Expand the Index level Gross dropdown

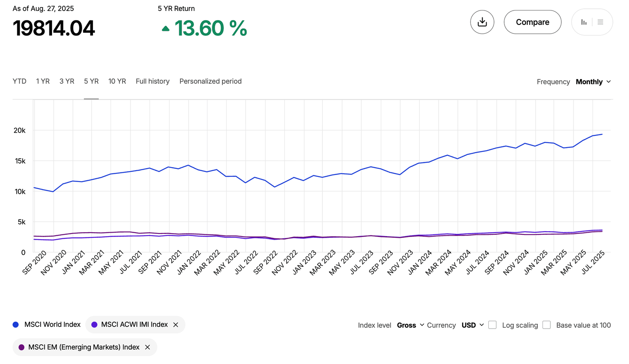[411, 325]
